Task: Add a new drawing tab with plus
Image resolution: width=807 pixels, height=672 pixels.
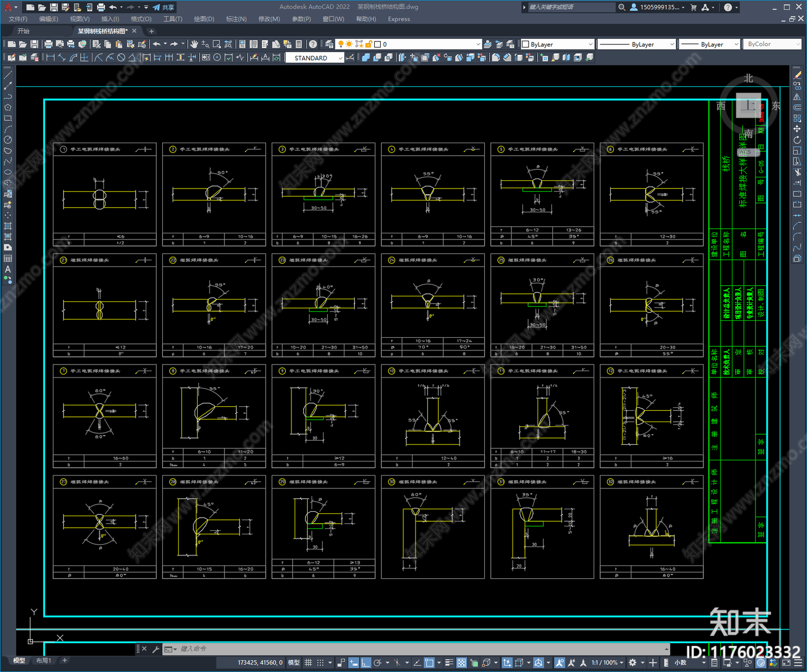Action: click(x=151, y=31)
